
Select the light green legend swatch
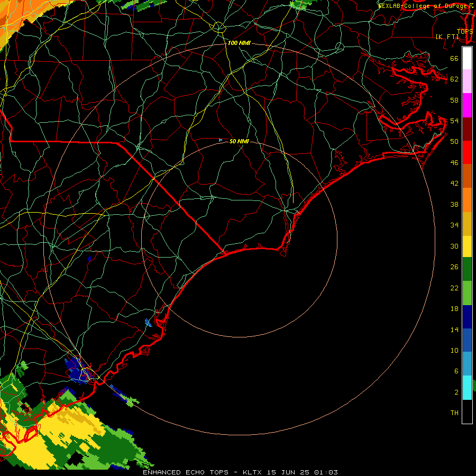click(467, 293)
